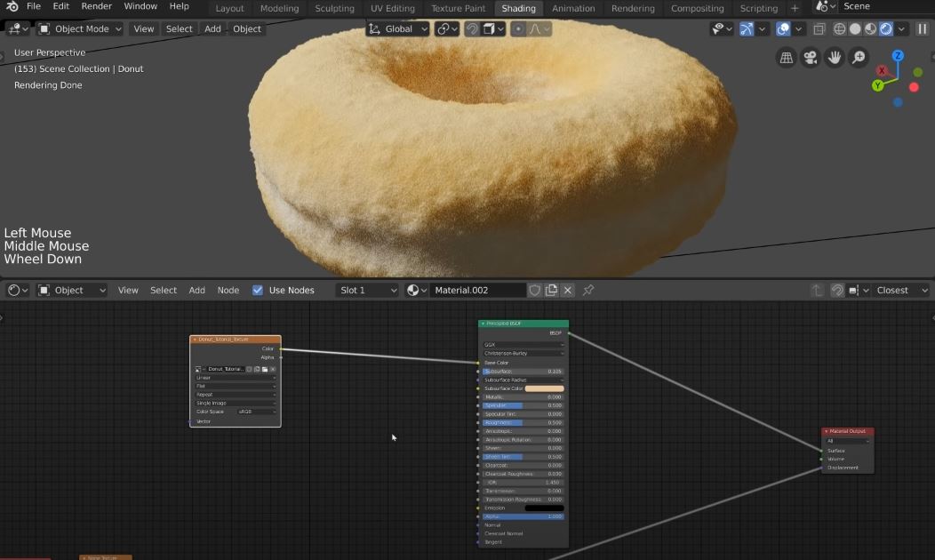Click the pan view hand icon
This screenshot has height=560, width=935.
pyautogui.click(x=835, y=57)
